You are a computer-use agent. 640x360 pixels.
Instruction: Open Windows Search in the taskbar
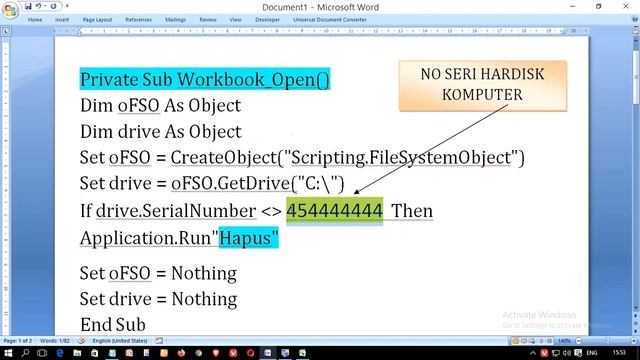[x=25, y=353]
